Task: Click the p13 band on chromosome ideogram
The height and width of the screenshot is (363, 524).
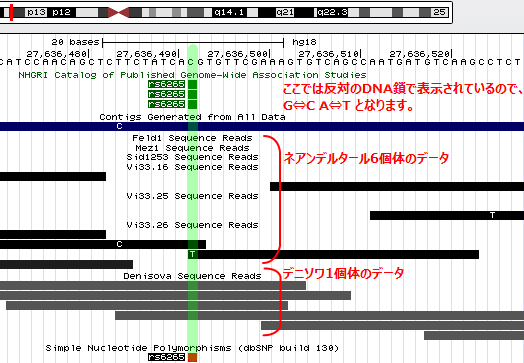Action: point(36,13)
